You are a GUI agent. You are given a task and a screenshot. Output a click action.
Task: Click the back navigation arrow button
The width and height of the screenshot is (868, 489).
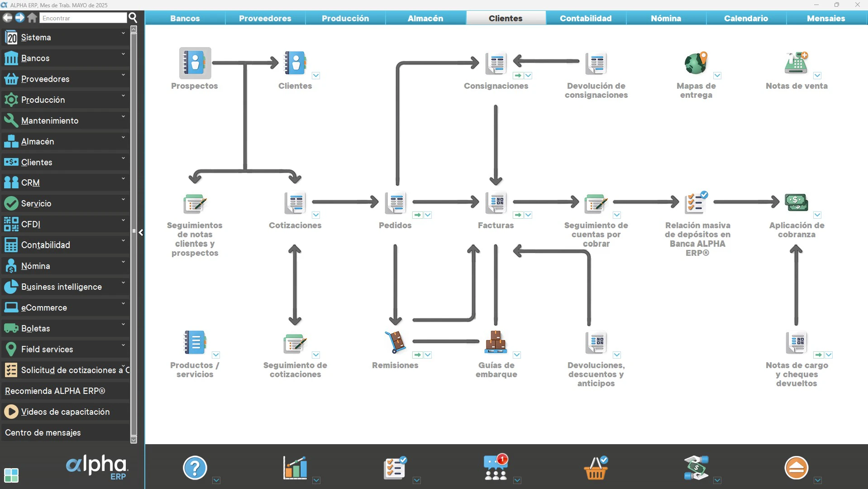(x=7, y=18)
